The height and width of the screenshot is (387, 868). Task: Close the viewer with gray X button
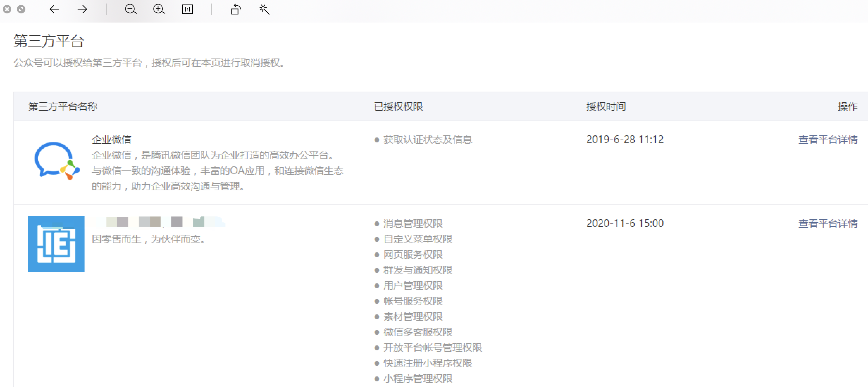click(7, 10)
